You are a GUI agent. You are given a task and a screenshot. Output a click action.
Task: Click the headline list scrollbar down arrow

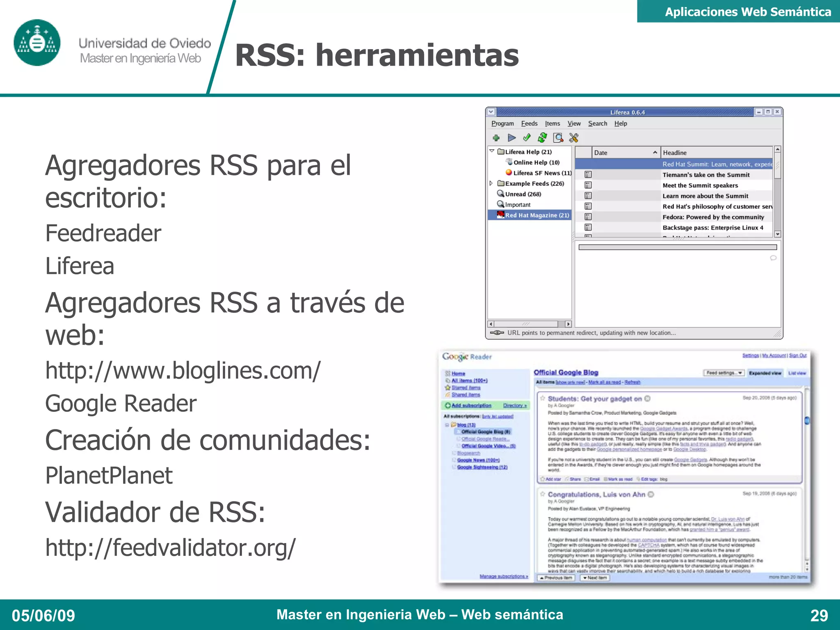click(777, 234)
